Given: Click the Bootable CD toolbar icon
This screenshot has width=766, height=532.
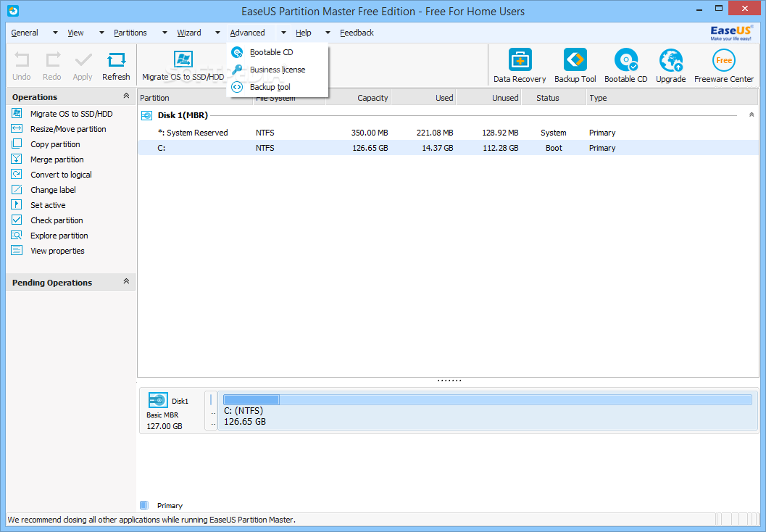Looking at the screenshot, I should click(x=626, y=60).
